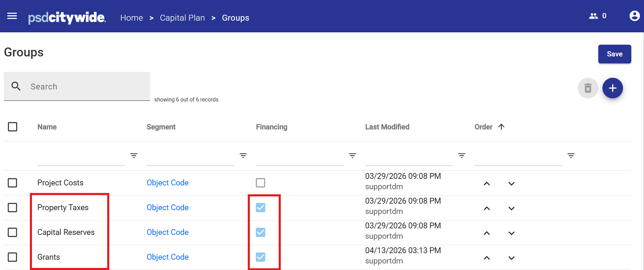Focus the Financing filter input
Screen dimensions: 644x270
pos(300,157)
